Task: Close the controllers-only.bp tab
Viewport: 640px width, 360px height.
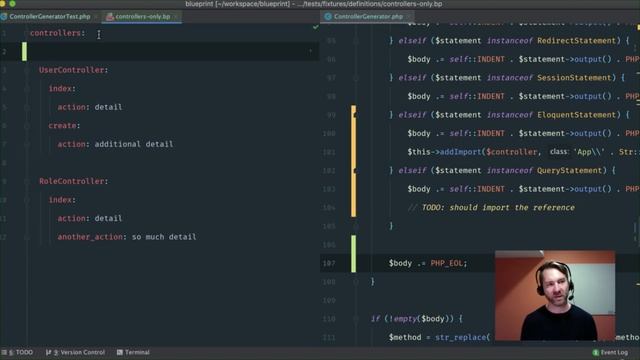Action: click(x=176, y=17)
